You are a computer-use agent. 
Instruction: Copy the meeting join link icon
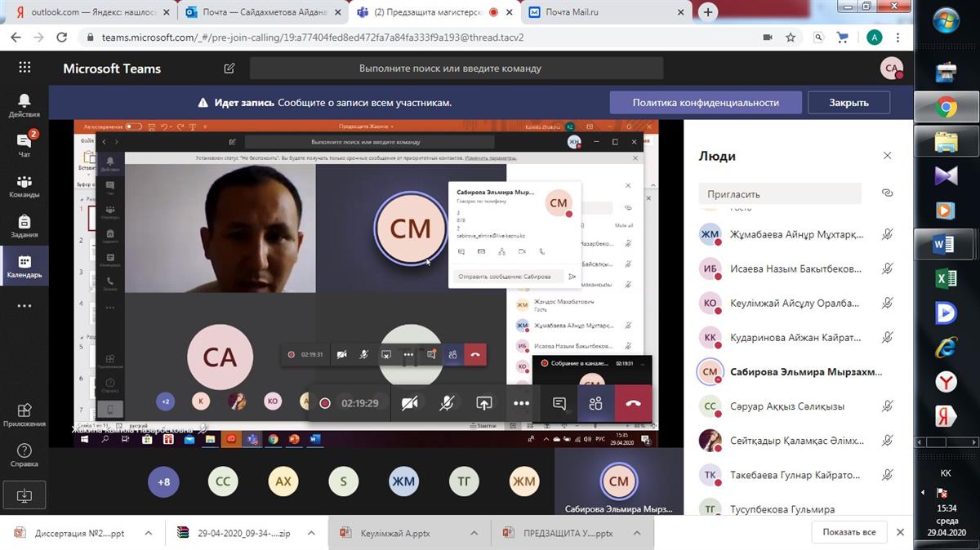pos(887,193)
